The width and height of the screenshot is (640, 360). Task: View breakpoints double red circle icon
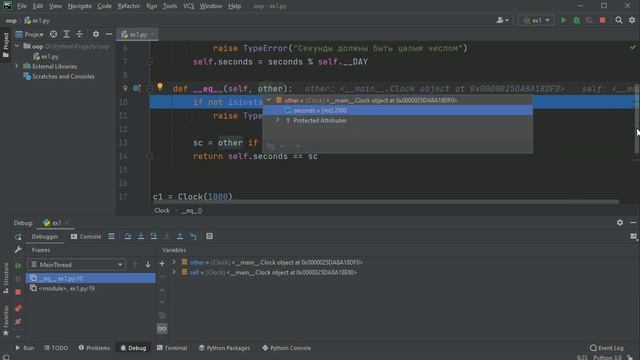18,308
